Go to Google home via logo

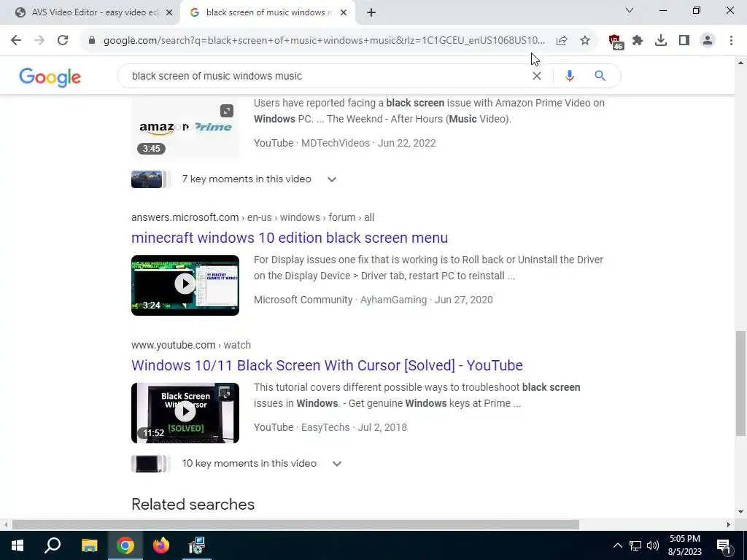(x=50, y=77)
